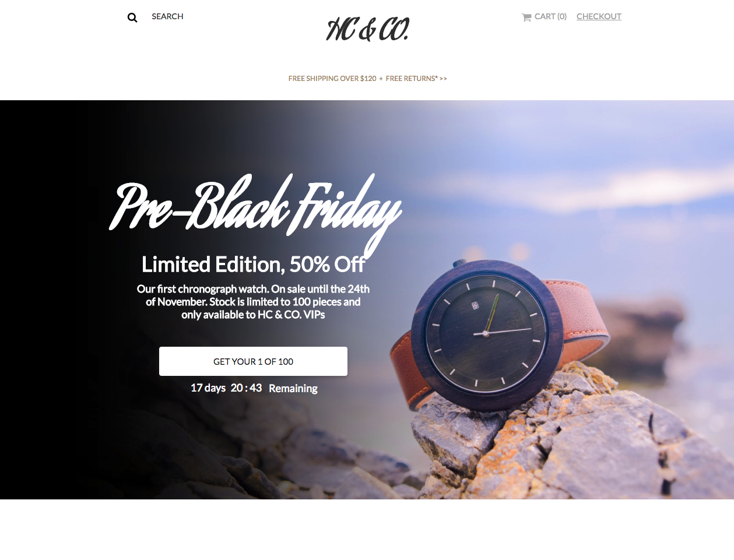Click the small square emblem on the dial
This screenshot has width=734, height=560.
(x=475, y=305)
